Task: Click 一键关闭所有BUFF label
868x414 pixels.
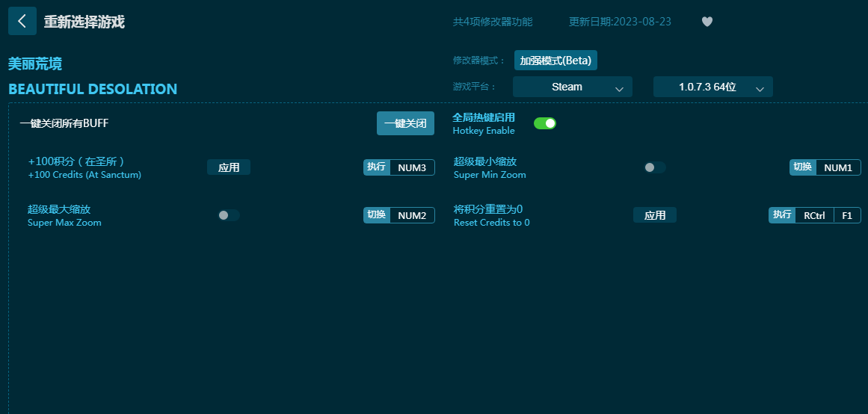Action: point(64,123)
